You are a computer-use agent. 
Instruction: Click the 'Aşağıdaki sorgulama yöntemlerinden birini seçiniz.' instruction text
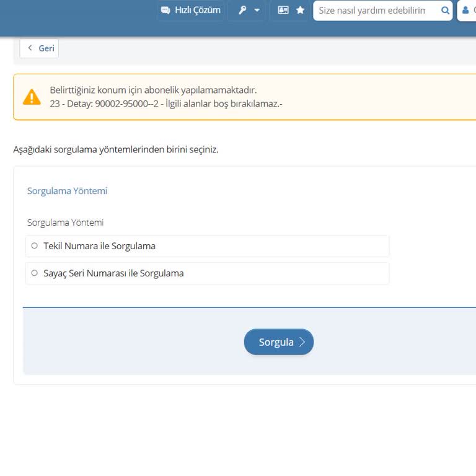[x=116, y=149]
